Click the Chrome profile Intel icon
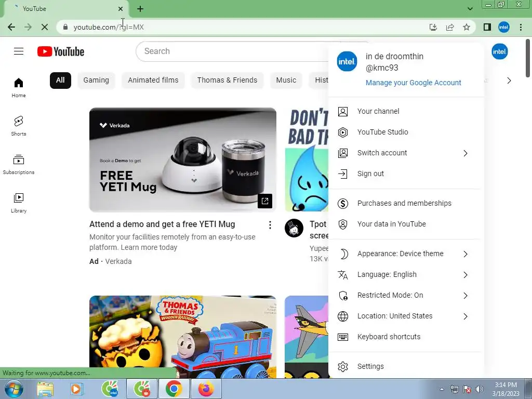The height and width of the screenshot is (399, 532). (x=504, y=27)
